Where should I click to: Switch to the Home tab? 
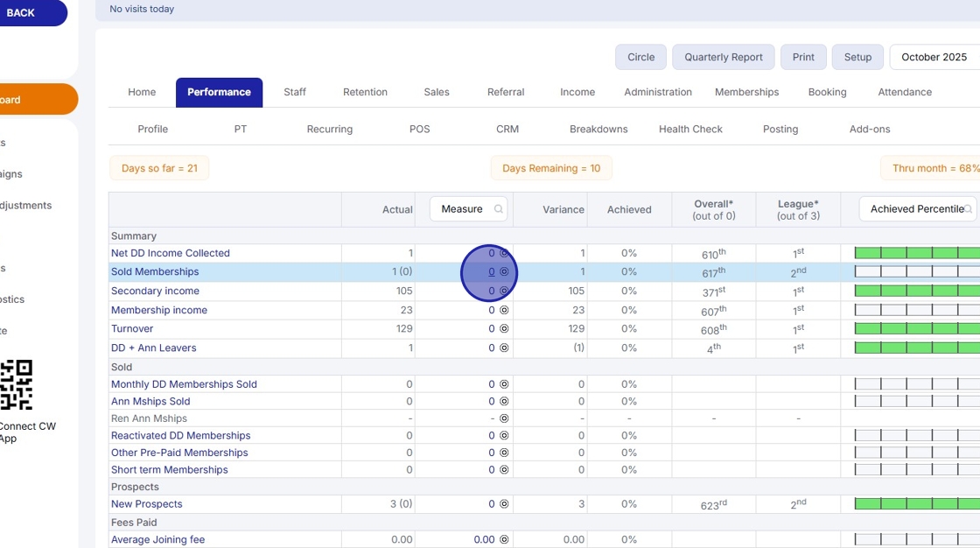click(142, 92)
